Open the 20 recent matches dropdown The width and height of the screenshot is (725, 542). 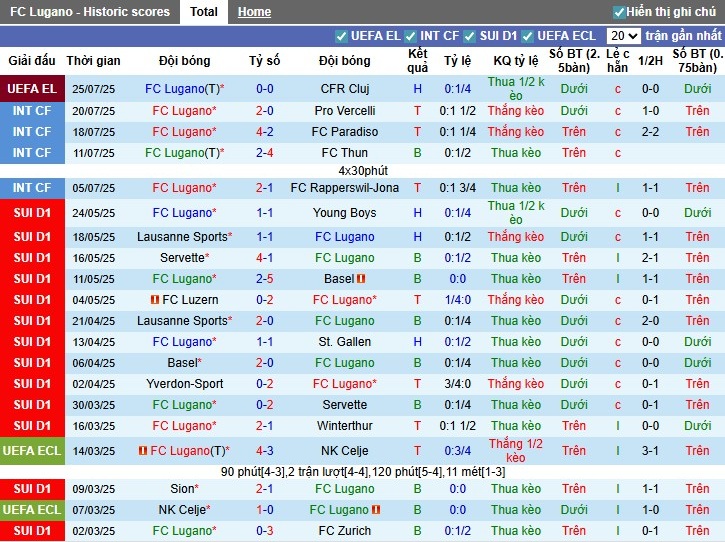click(623, 36)
